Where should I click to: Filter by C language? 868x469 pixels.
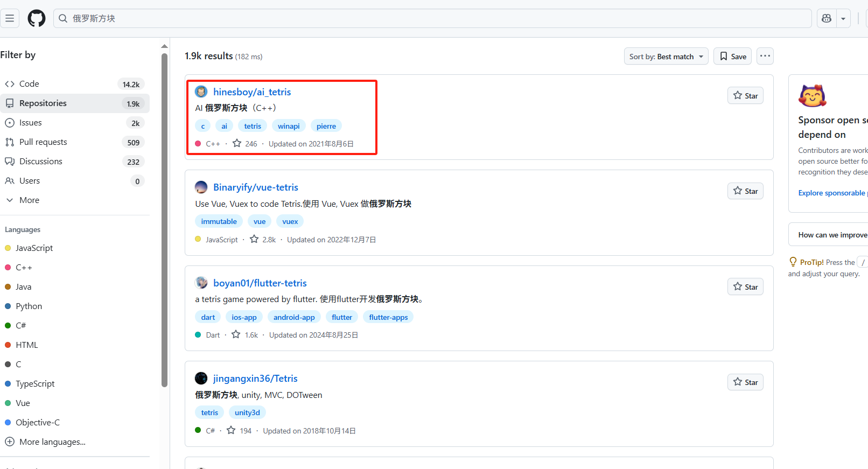pyautogui.click(x=13, y=365)
